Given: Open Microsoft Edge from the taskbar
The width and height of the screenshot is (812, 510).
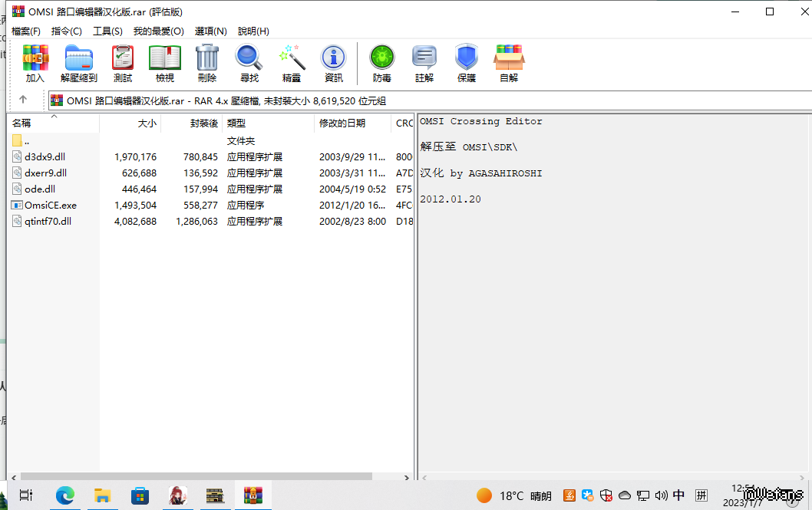Looking at the screenshot, I should (65, 496).
